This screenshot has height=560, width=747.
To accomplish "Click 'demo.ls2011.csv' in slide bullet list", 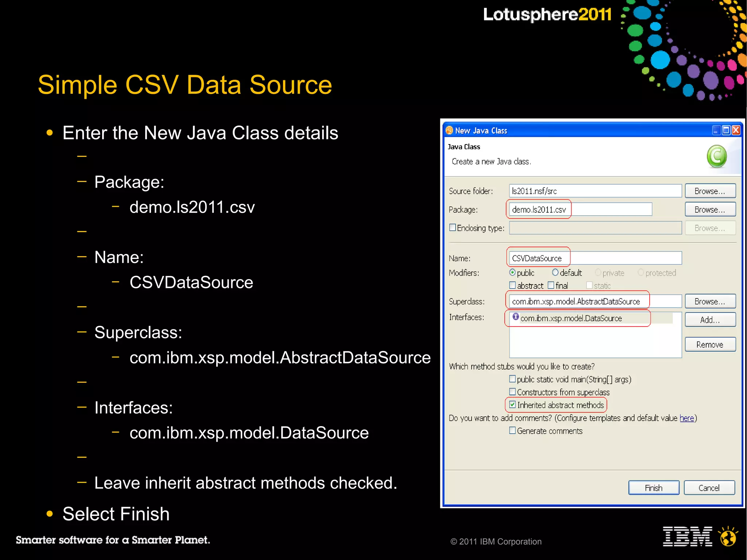I will point(192,207).
